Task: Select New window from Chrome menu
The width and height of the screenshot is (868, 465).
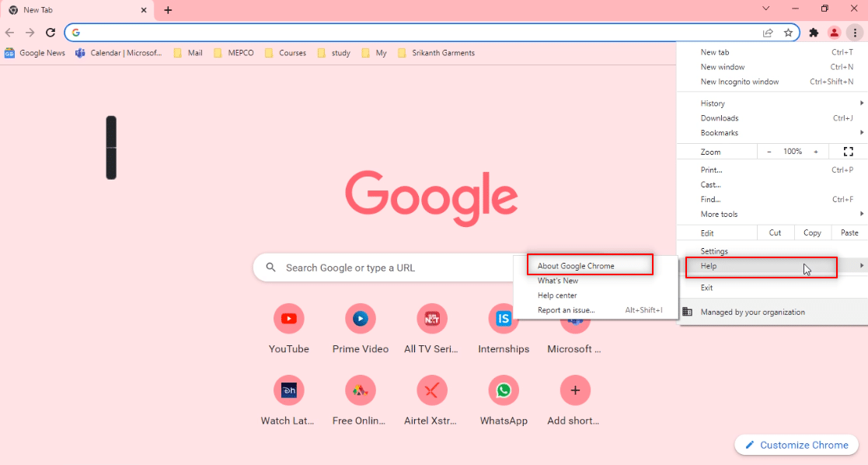Action: click(x=772, y=67)
